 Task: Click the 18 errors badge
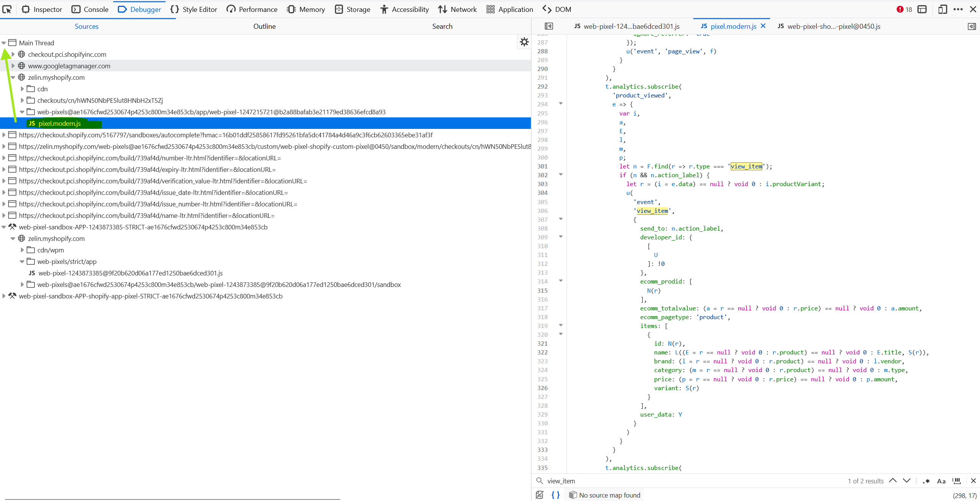(x=904, y=9)
